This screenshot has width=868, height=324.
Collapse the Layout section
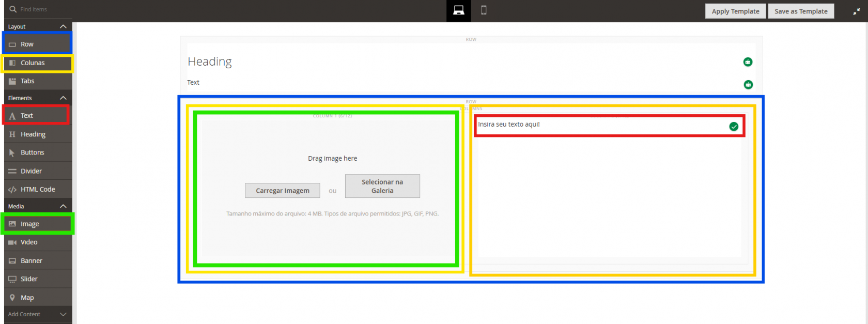pos(63,26)
